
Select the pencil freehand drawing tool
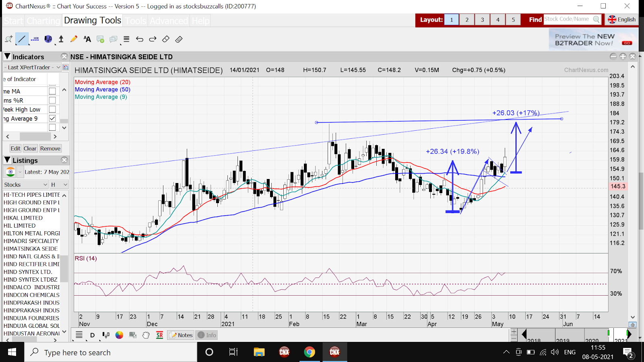click(74, 39)
